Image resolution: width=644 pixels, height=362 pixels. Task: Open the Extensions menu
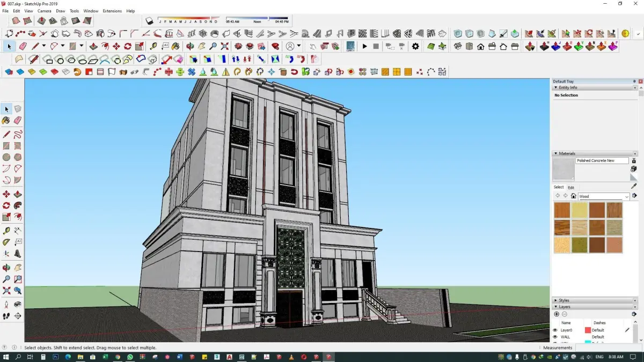pyautogui.click(x=112, y=11)
